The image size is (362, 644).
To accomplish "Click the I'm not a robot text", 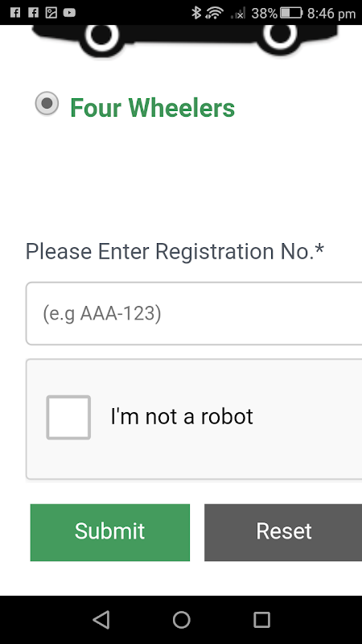I will click(182, 416).
